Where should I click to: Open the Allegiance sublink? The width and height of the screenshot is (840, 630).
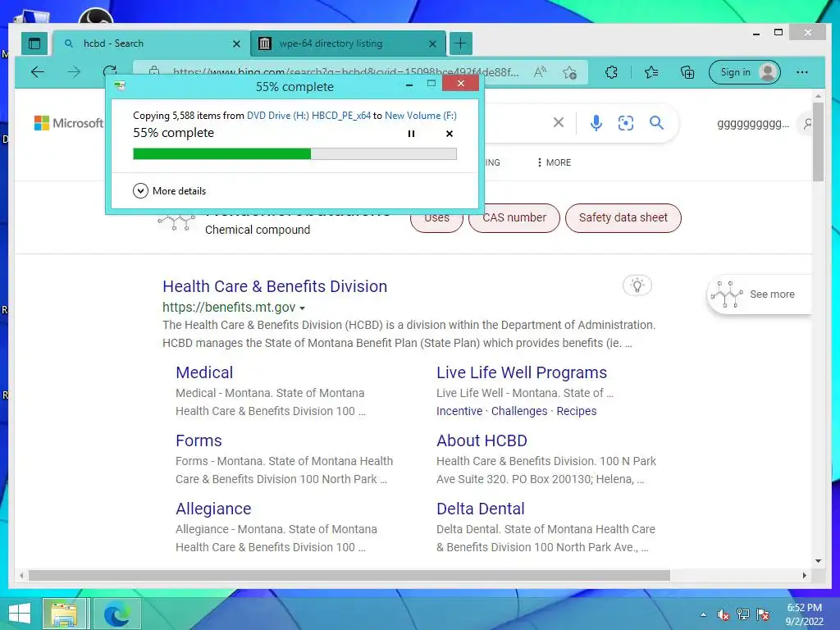coord(213,509)
